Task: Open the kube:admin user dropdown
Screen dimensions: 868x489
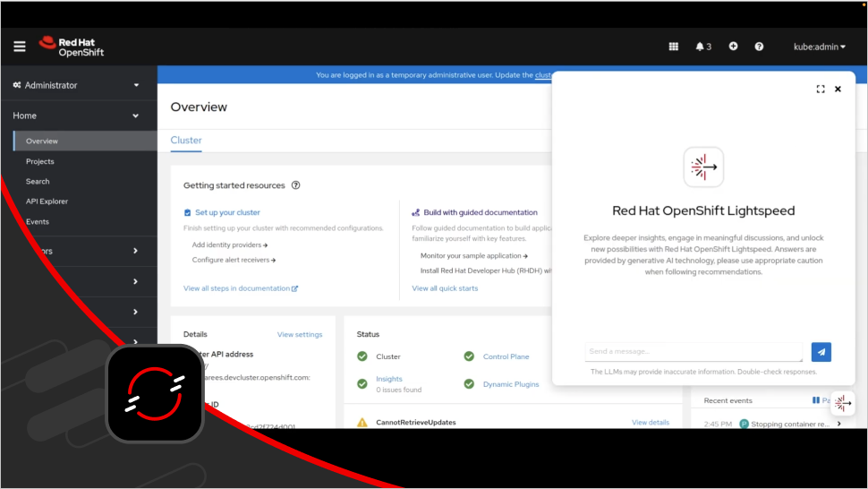Action: click(x=819, y=47)
